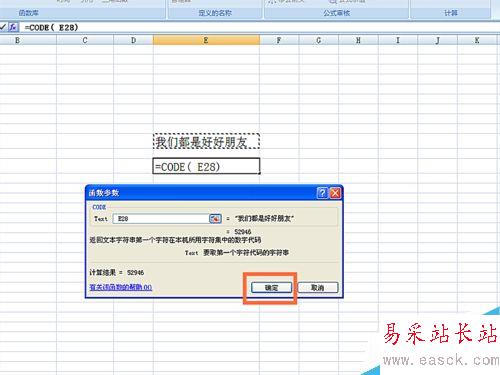500x375 pixels.
Task: Select the highlighted column E header
Action: click(206, 40)
